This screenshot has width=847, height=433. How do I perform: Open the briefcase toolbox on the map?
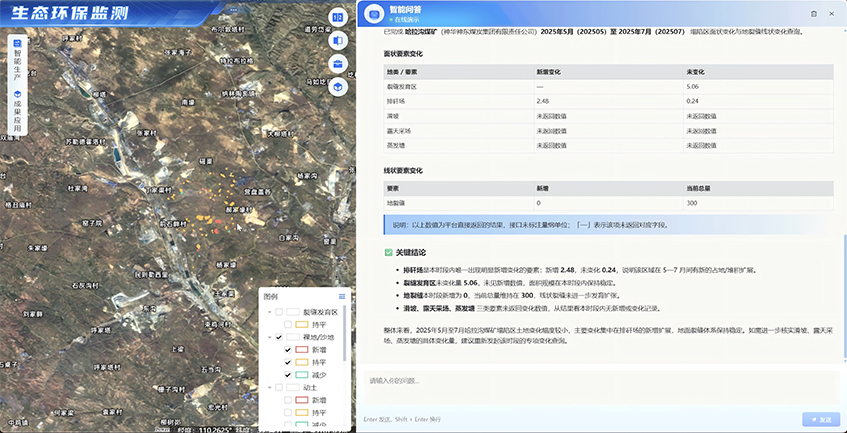tap(338, 64)
